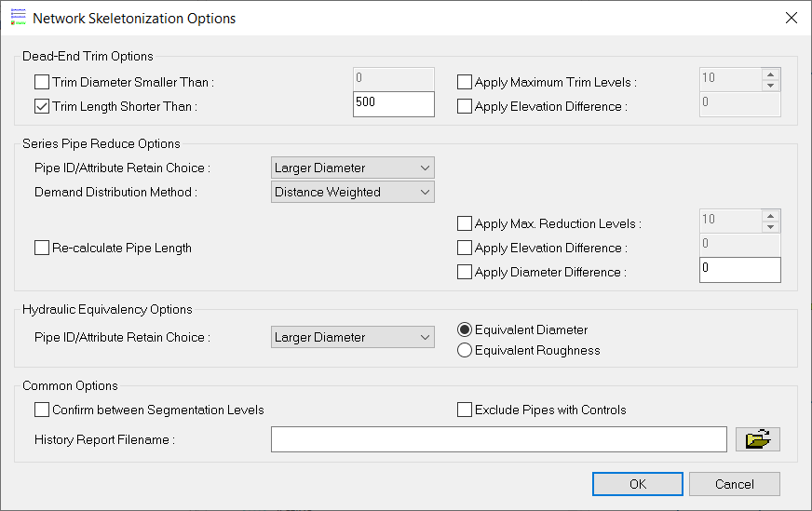Close the Network Skeletonization Options dialog

coord(791,18)
